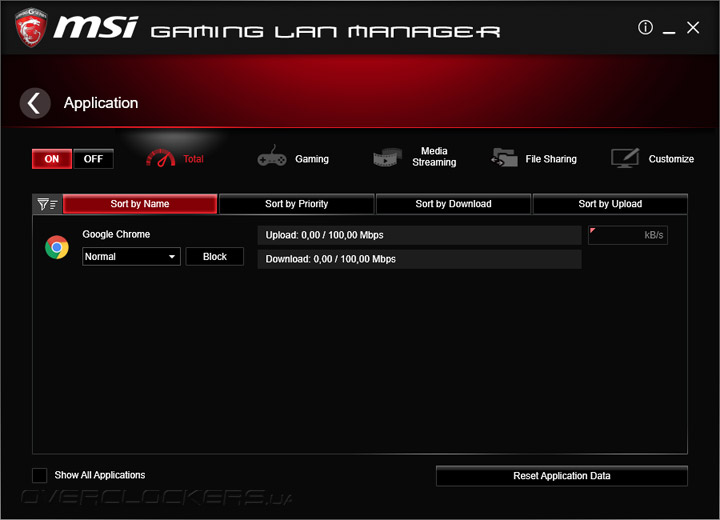
Task: Block Google Chrome traffic
Action: click(215, 257)
